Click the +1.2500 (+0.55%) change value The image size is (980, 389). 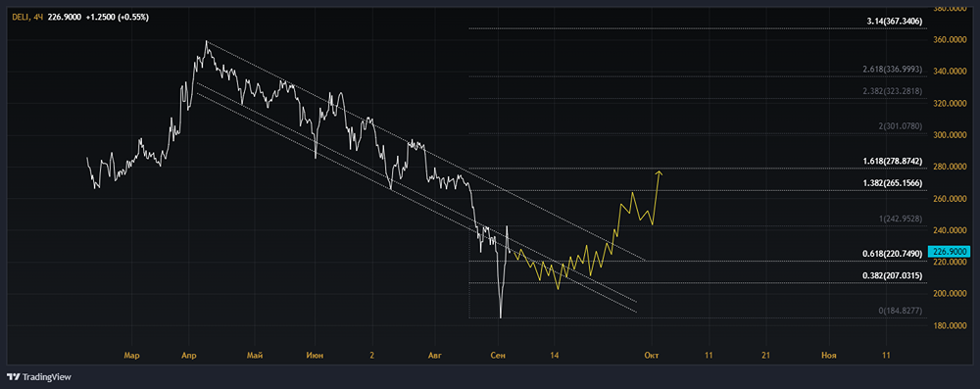pyautogui.click(x=118, y=18)
